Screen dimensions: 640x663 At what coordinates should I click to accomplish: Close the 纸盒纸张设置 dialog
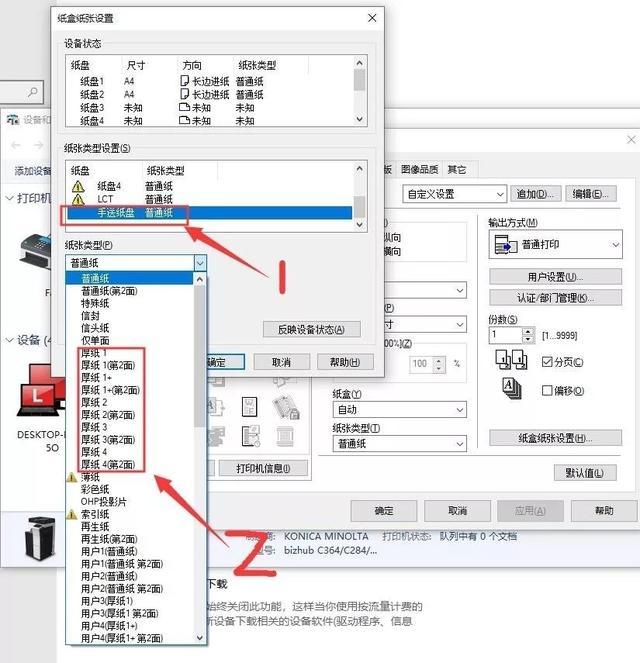pyautogui.click(x=372, y=18)
